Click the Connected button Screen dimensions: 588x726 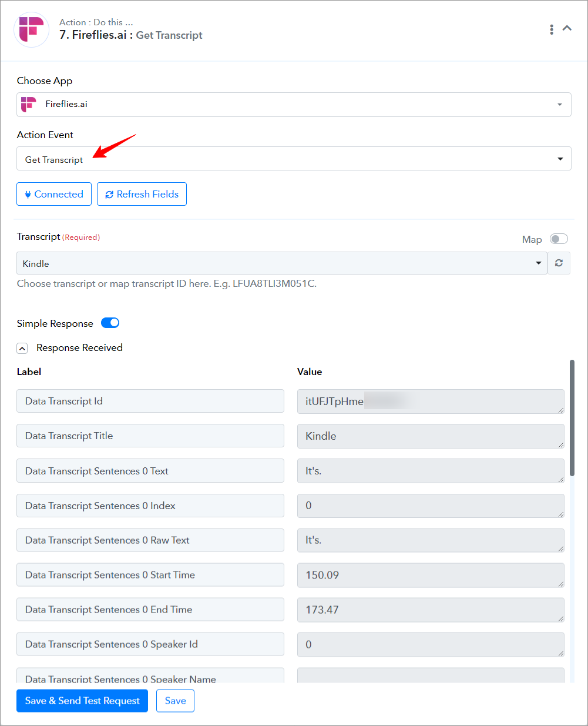[54, 194]
